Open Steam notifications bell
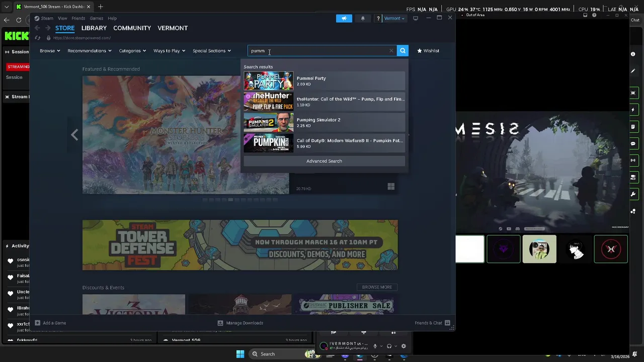 363,18
